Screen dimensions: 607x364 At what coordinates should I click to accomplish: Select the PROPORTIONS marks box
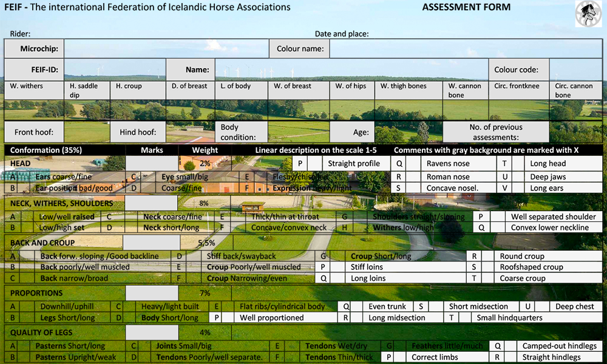[x=152, y=293]
